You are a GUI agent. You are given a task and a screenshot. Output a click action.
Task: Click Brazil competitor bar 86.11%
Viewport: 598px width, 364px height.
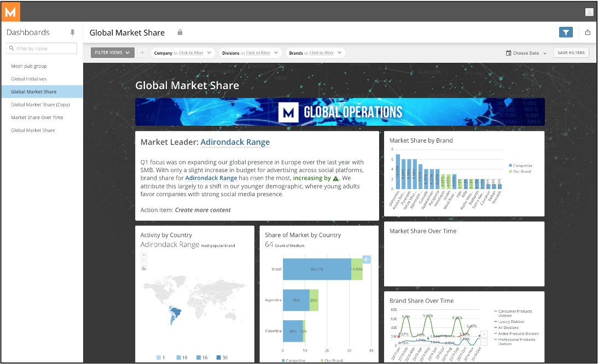[317, 269]
